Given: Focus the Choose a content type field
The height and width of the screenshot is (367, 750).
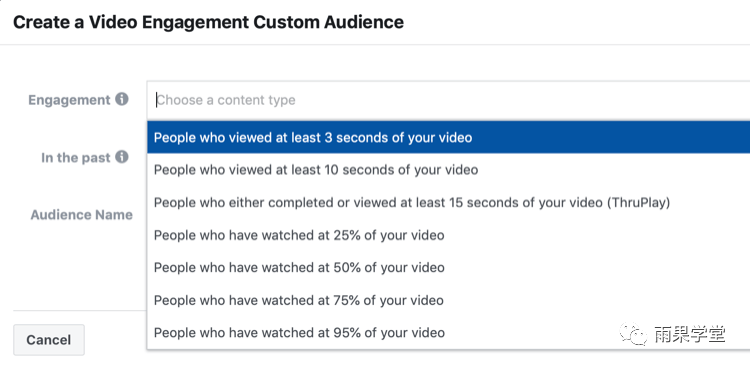Looking at the screenshot, I should coord(448,100).
